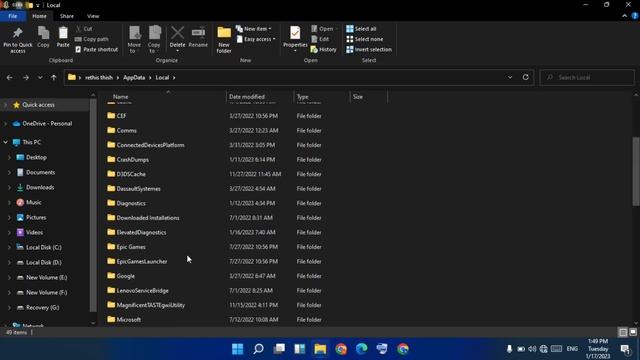640x360 pixels.
Task: Open the File menu tab
Action: point(13,16)
